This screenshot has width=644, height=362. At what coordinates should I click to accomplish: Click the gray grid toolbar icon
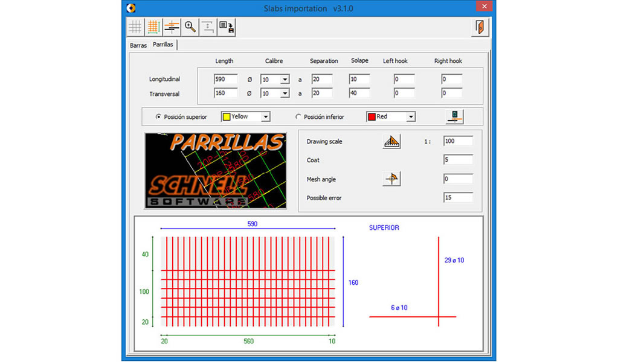click(x=135, y=27)
